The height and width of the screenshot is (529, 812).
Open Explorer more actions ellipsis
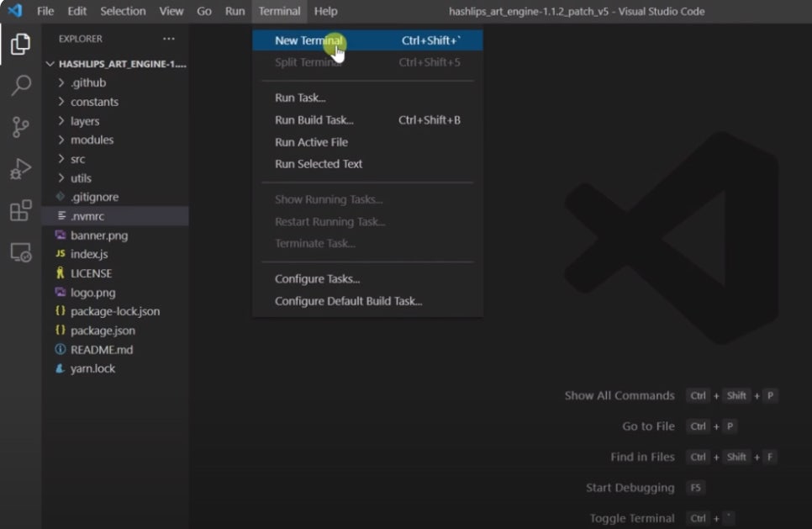pyautogui.click(x=168, y=39)
